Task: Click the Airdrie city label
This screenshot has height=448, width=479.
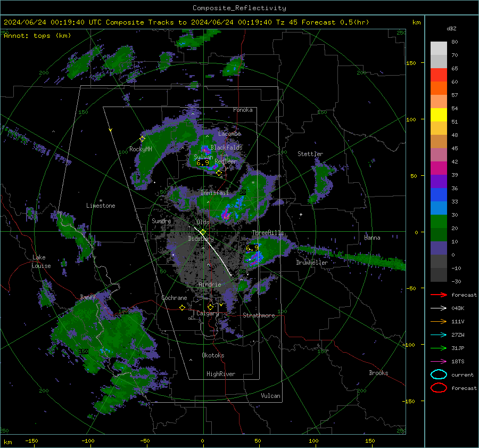Action: tap(210, 284)
